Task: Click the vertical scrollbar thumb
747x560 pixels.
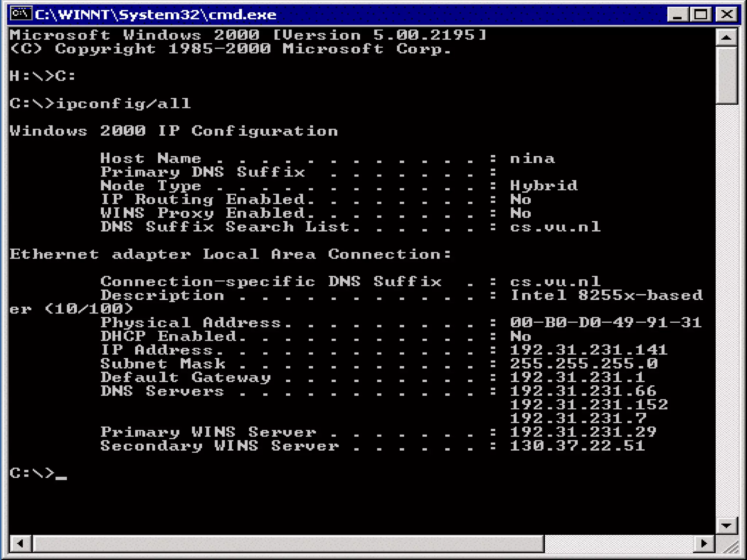Action: [726, 75]
